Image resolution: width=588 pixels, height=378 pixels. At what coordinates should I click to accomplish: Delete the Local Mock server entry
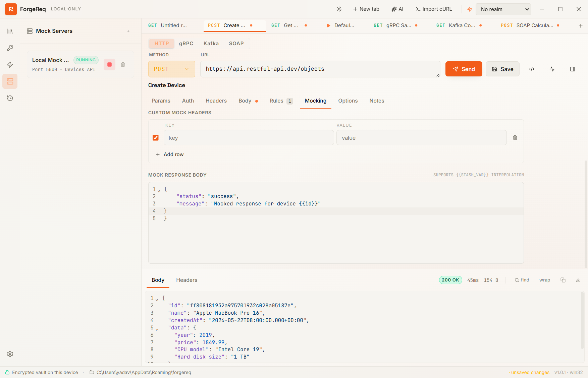click(123, 65)
